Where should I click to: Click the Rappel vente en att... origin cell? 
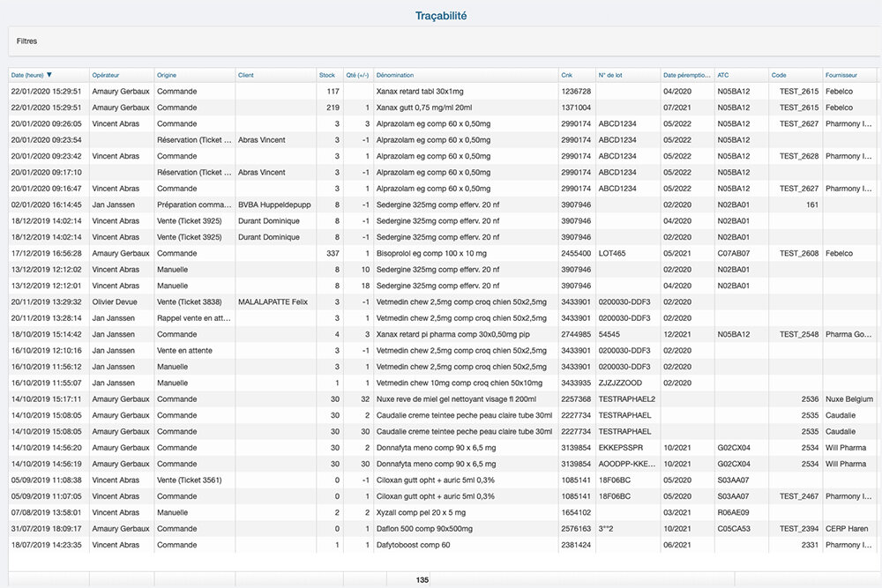[194, 318]
